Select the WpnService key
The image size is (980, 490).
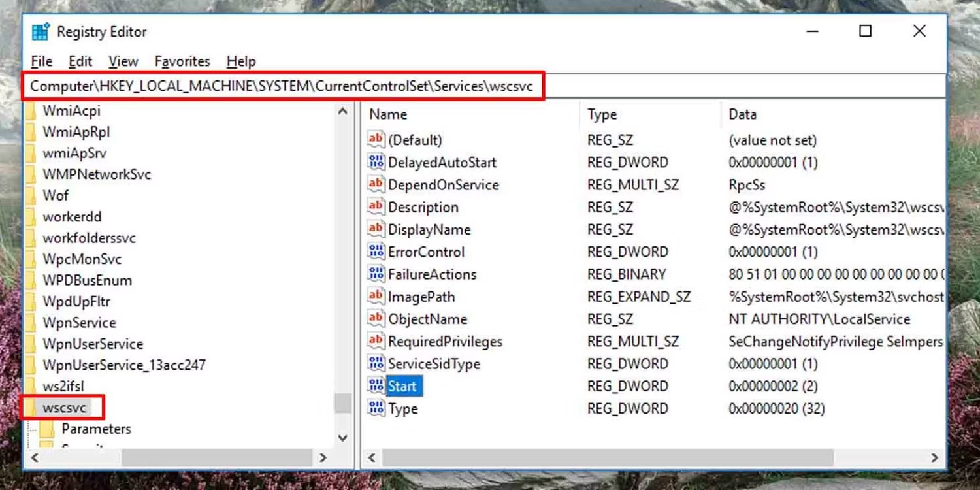click(x=80, y=323)
